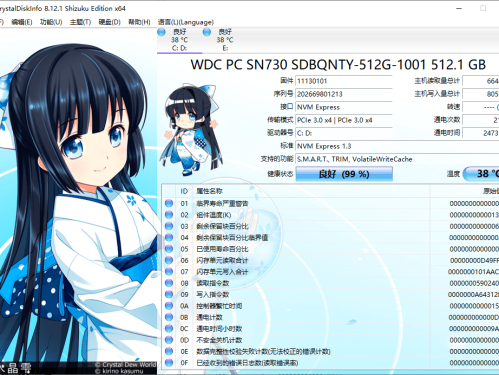This screenshot has height=375, width=499.
Task: Click the drive letter field C: D:
Action: click(344, 133)
